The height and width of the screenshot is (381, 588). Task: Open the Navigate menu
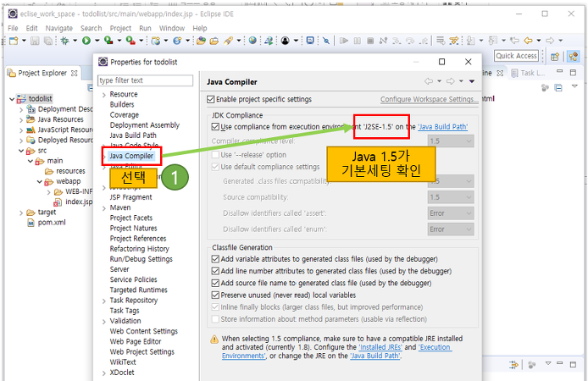coord(58,28)
